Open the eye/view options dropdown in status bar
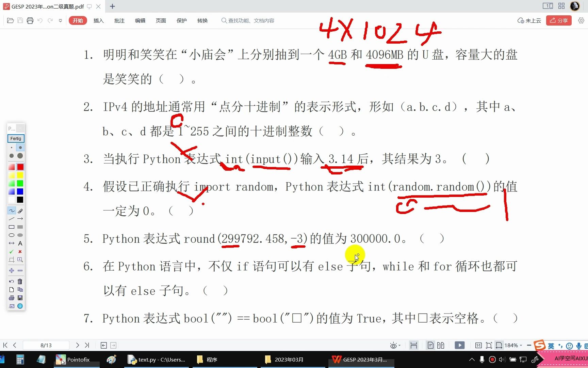Viewport: 588px width, 368px height. tap(394, 345)
